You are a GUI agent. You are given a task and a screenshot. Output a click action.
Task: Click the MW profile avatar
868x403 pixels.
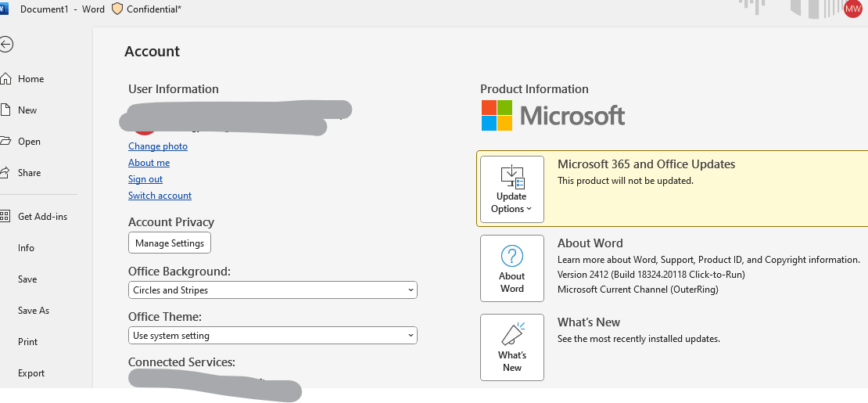pos(853,9)
